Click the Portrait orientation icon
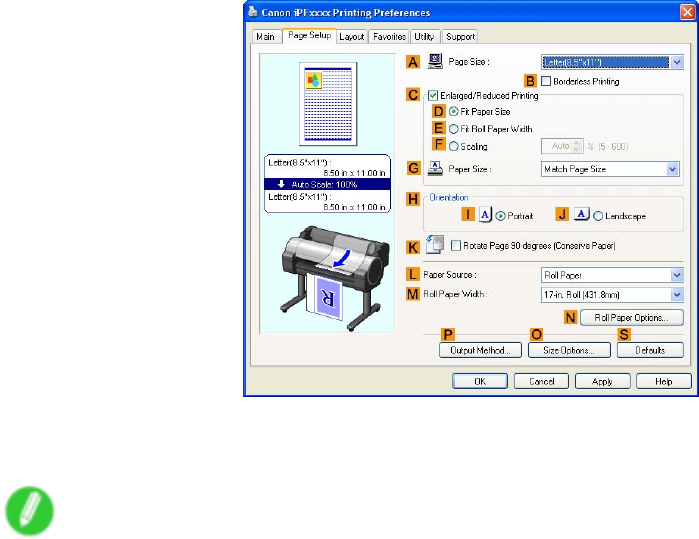The height and width of the screenshot is (539, 699). coord(485,215)
